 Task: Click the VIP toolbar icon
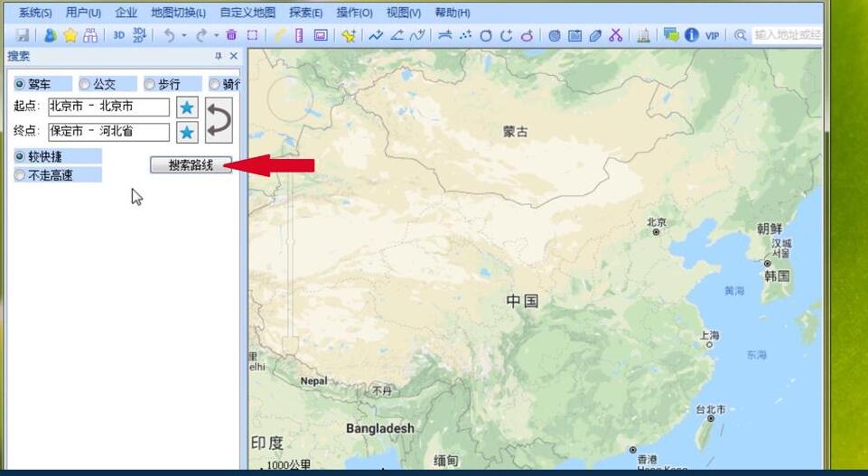tap(713, 35)
